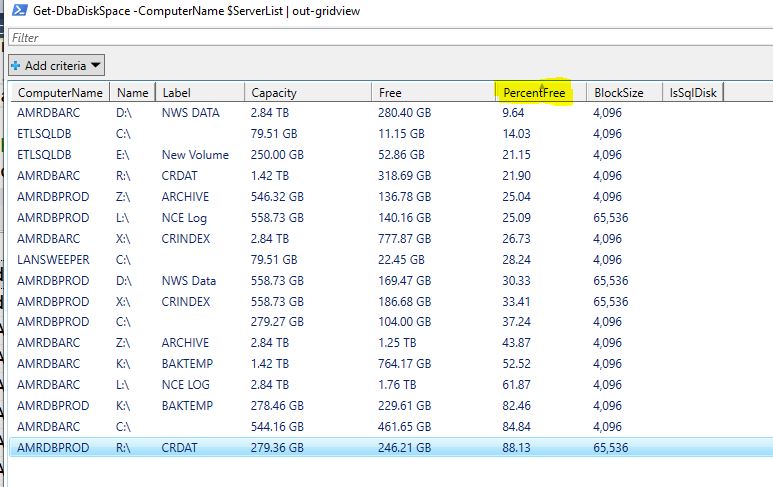Sort by ComputerName column header

coord(60,93)
